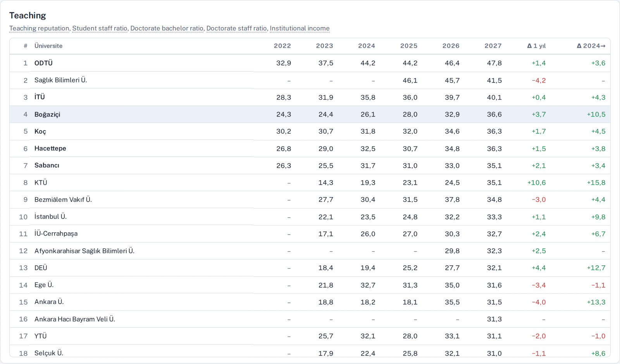Click DEÜ's +12,7 change value

596,268
